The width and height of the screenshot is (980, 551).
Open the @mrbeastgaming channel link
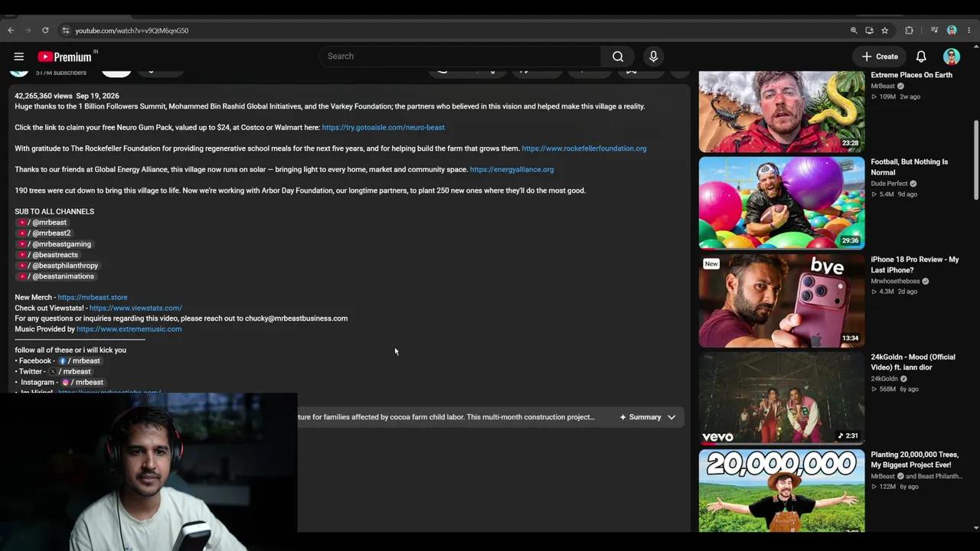[x=56, y=244]
